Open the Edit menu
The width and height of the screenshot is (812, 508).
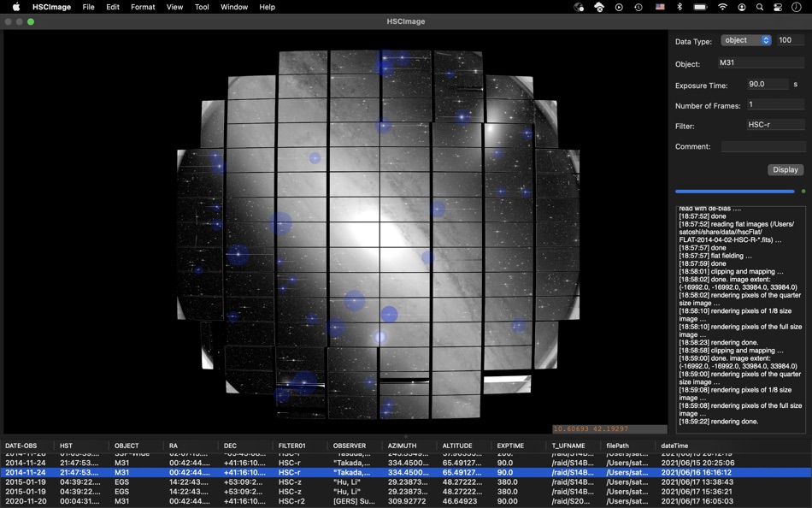coord(113,7)
